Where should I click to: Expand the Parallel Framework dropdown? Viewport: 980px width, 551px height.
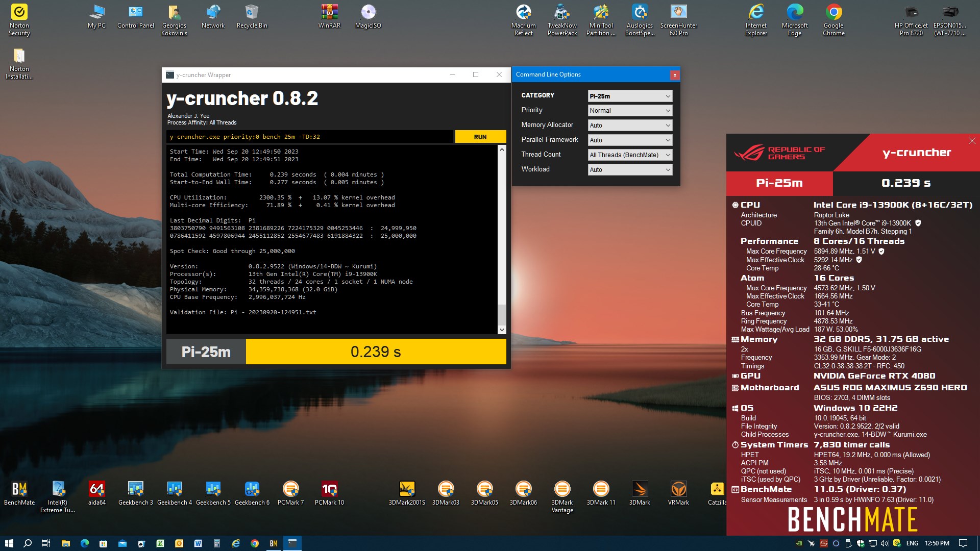click(x=630, y=140)
